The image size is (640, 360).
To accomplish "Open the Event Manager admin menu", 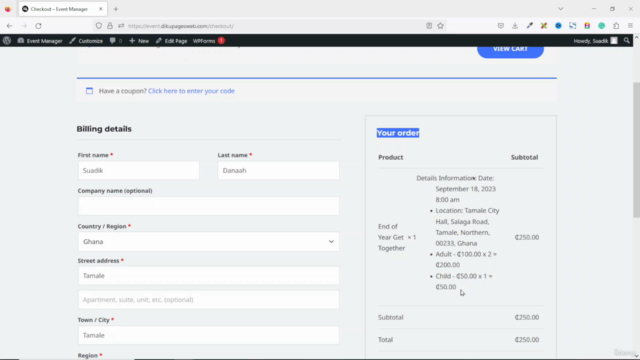I will tap(40, 41).
